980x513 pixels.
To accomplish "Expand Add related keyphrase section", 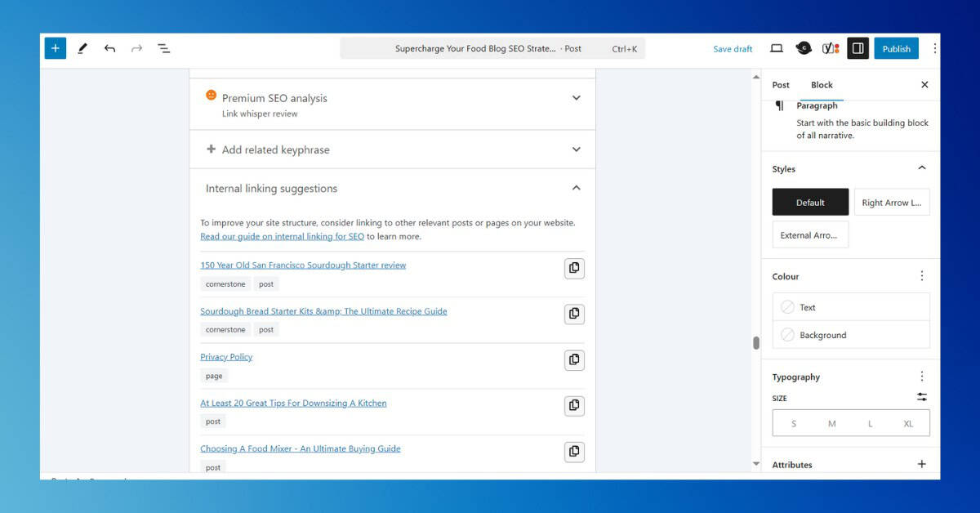I will 576,149.
